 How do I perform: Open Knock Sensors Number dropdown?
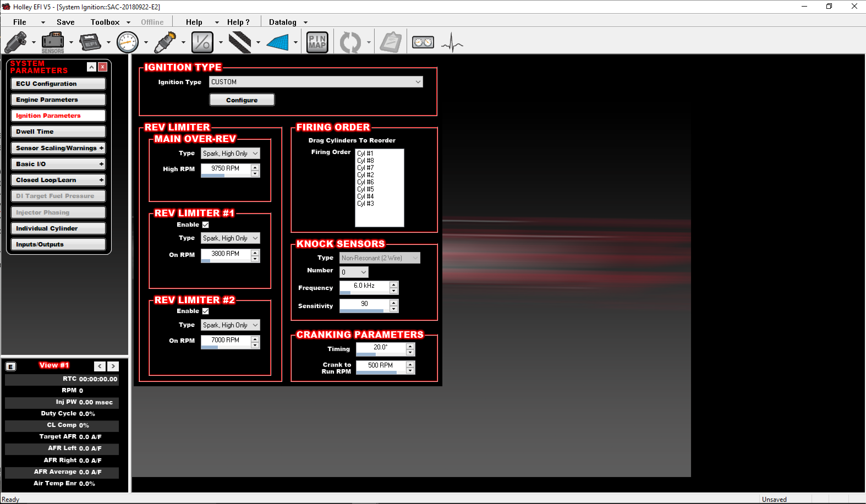click(x=354, y=272)
